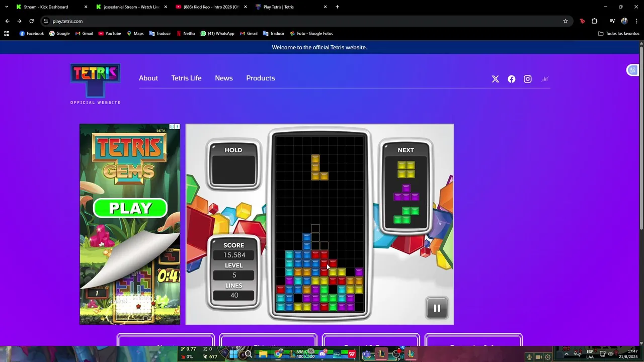Image resolution: width=644 pixels, height=362 pixels.
Task: Open the Products menu item
Action: pyautogui.click(x=261, y=78)
